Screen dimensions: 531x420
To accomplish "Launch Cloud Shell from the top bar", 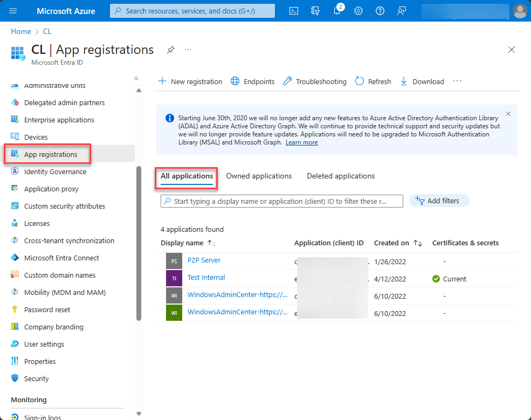I will [x=294, y=11].
